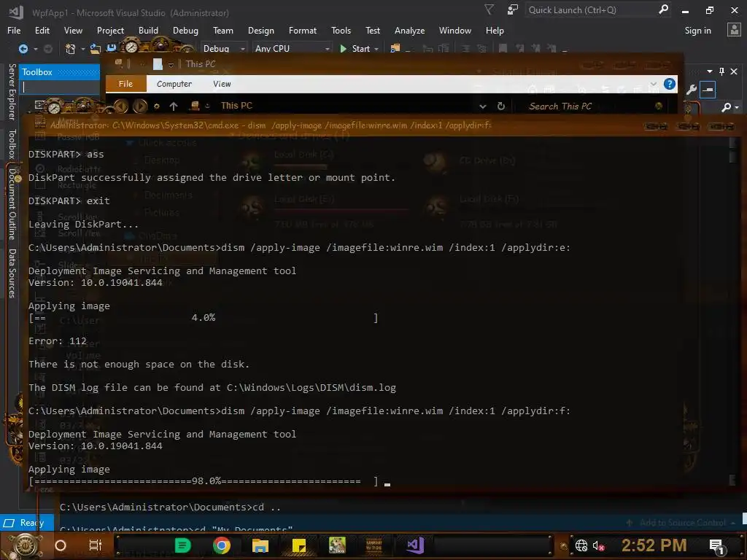
Task: Open the Any CPU platform dropdown
Action: [x=292, y=49]
